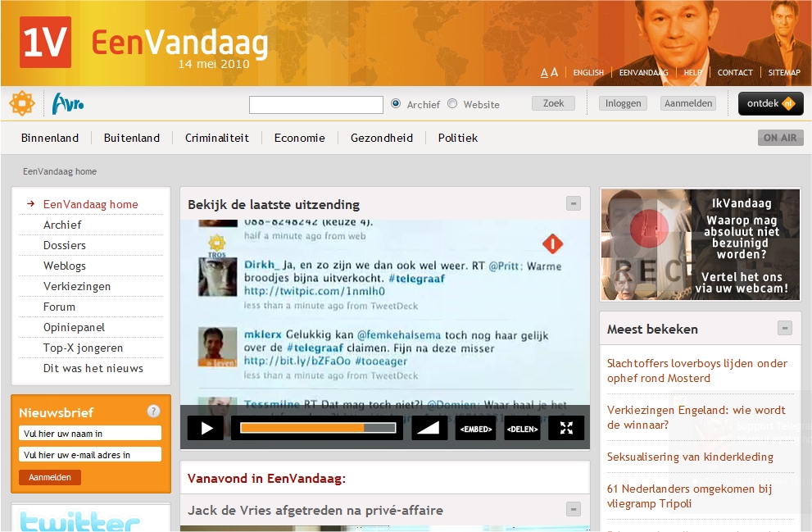Click the Aanmelden button in the header
812x532 pixels.
coord(688,103)
